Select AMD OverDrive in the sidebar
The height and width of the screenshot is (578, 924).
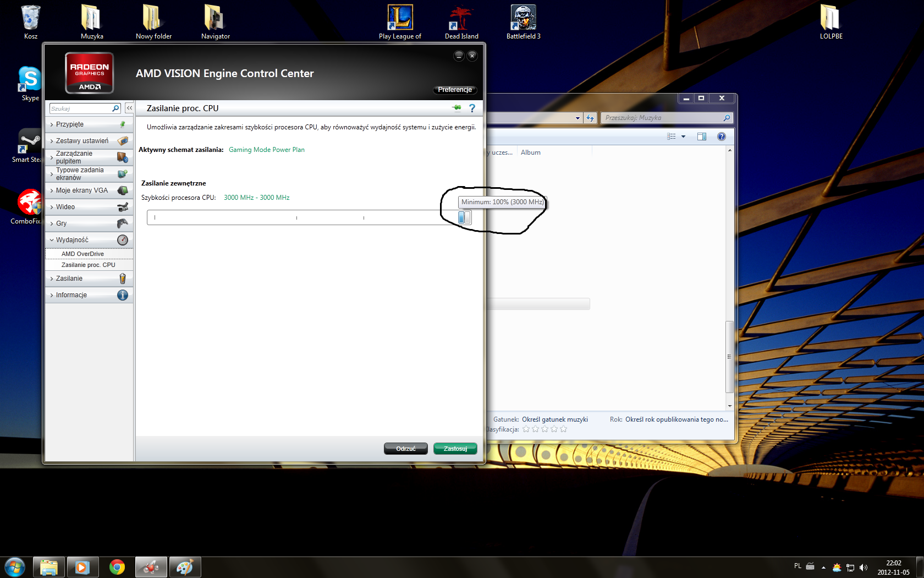click(89, 254)
